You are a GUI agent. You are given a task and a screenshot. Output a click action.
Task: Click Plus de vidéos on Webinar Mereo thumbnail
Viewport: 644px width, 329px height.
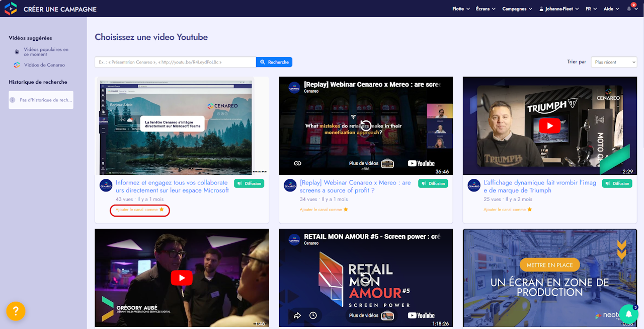371,163
